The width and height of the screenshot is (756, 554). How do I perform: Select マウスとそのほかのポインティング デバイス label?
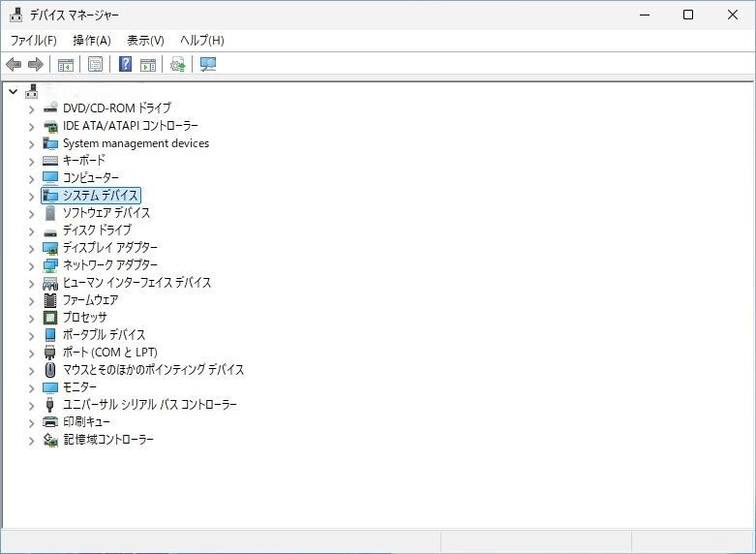coord(153,370)
